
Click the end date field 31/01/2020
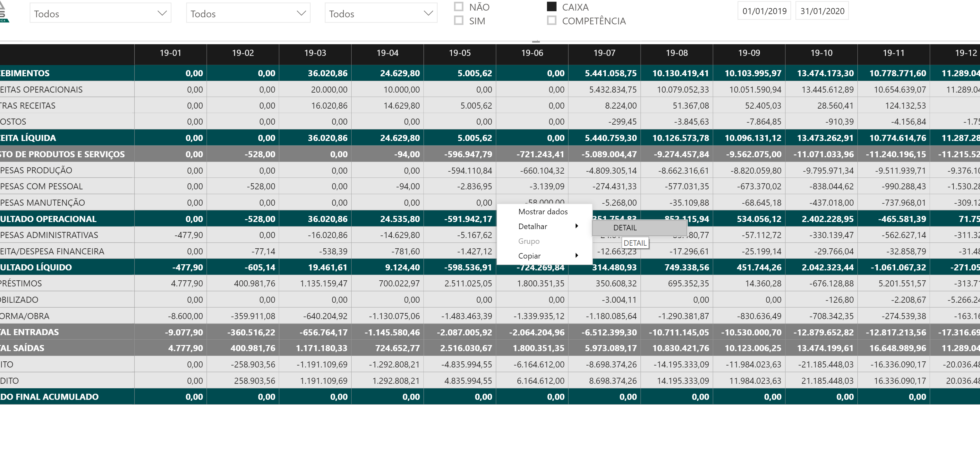pos(822,11)
